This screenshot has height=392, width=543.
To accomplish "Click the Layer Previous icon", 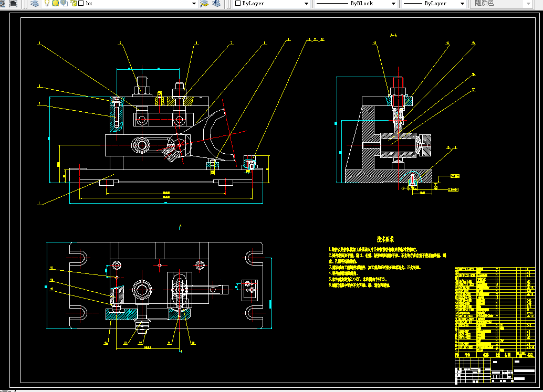I will click(x=217, y=4).
